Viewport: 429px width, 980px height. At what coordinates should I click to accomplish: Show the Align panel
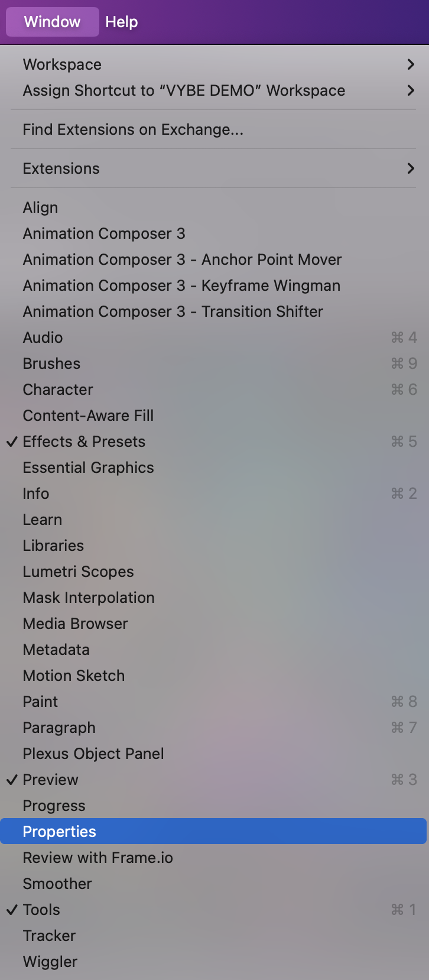pyautogui.click(x=213, y=207)
